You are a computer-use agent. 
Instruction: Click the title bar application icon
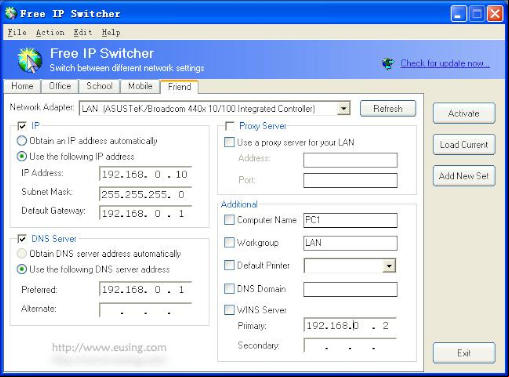point(11,13)
